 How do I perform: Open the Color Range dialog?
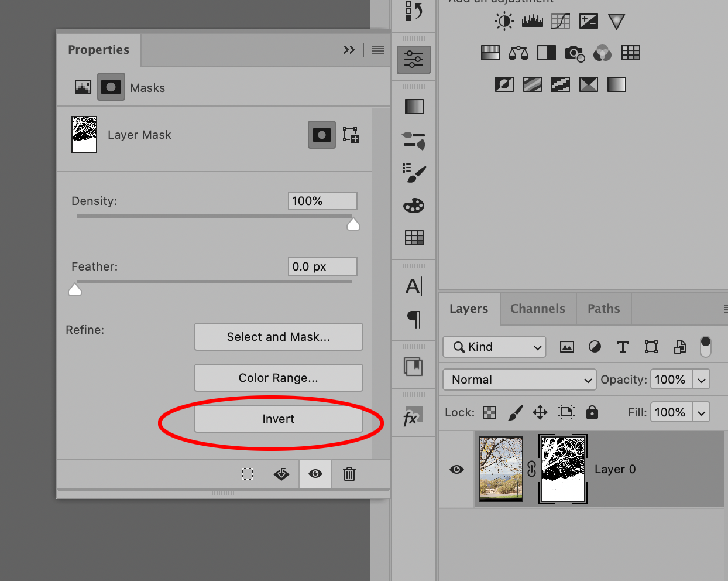(x=279, y=378)
